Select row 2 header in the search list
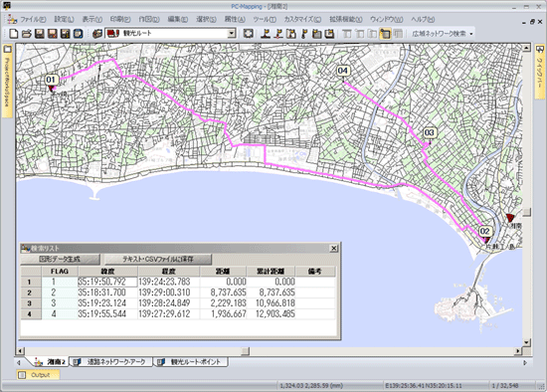The width and height of the screenshot is (547, 392). [x=31, y=293]
